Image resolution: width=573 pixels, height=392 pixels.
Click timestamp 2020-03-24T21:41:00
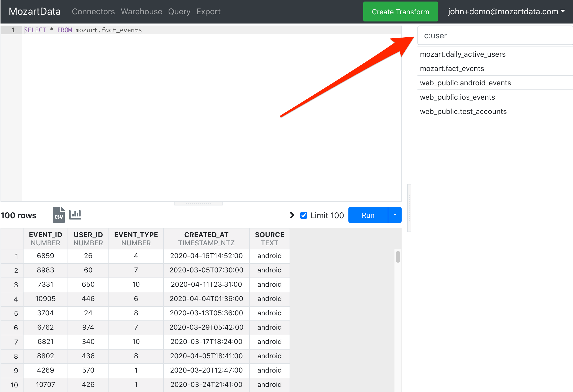206,385
